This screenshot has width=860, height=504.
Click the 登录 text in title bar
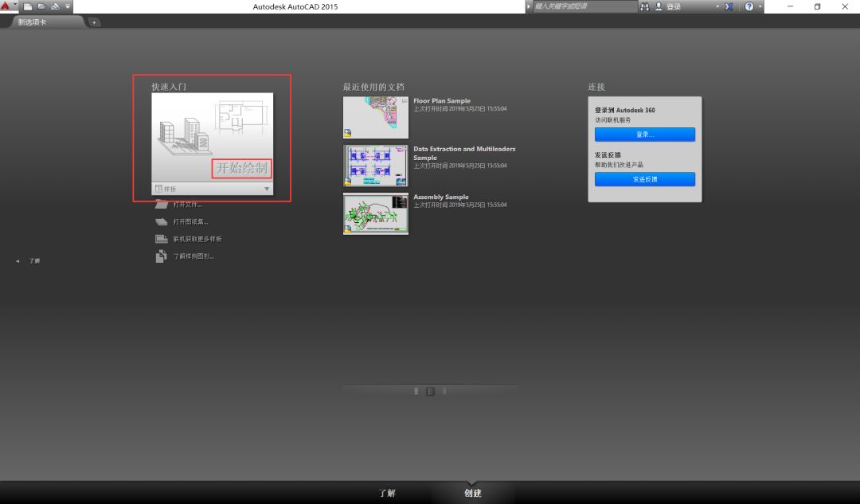pyautogui.click(x=674, y=7)
